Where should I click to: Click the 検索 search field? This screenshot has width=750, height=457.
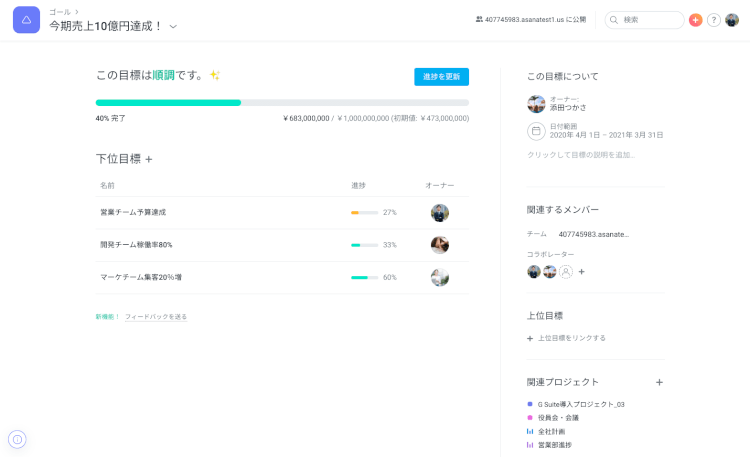point(644,20)
